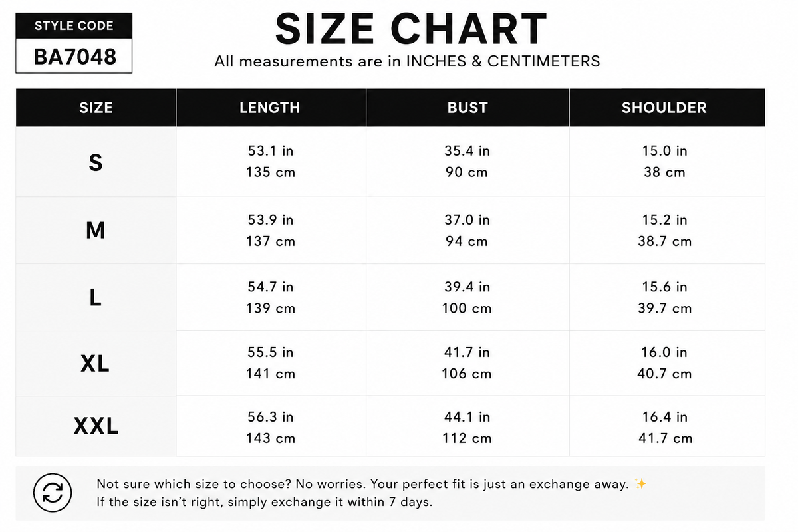Click the exchange arrows circular icon
This screenshot has width=798, height=532.
click(x=53, y=493)
